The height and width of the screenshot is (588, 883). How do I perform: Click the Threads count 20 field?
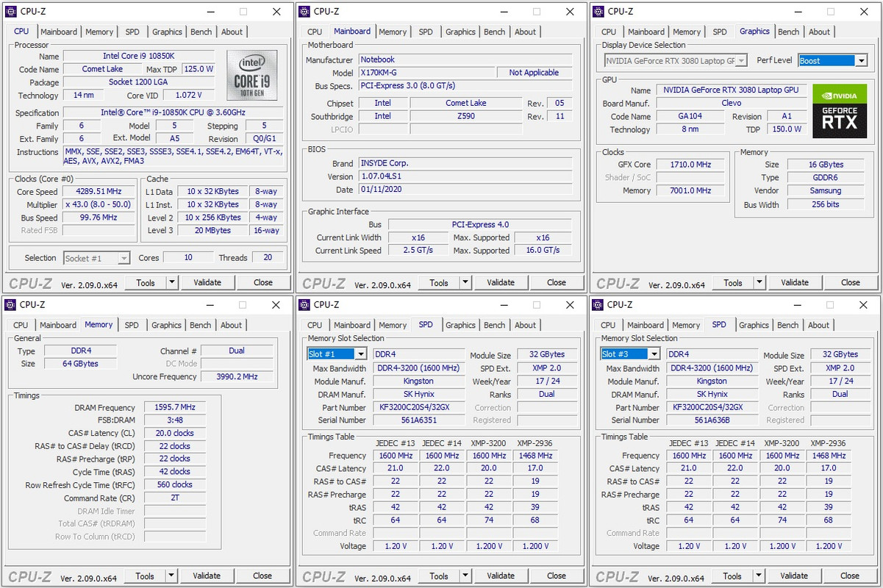click(268, 257)
